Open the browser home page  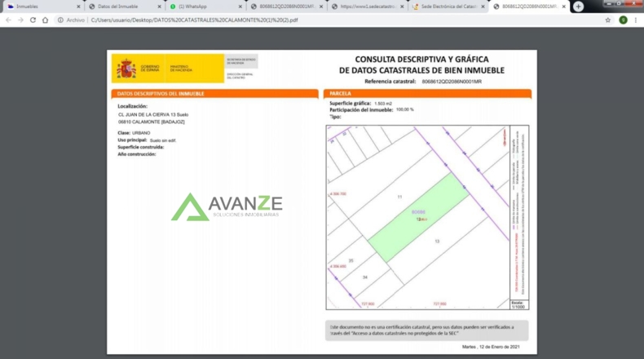[x=45, y=20]
